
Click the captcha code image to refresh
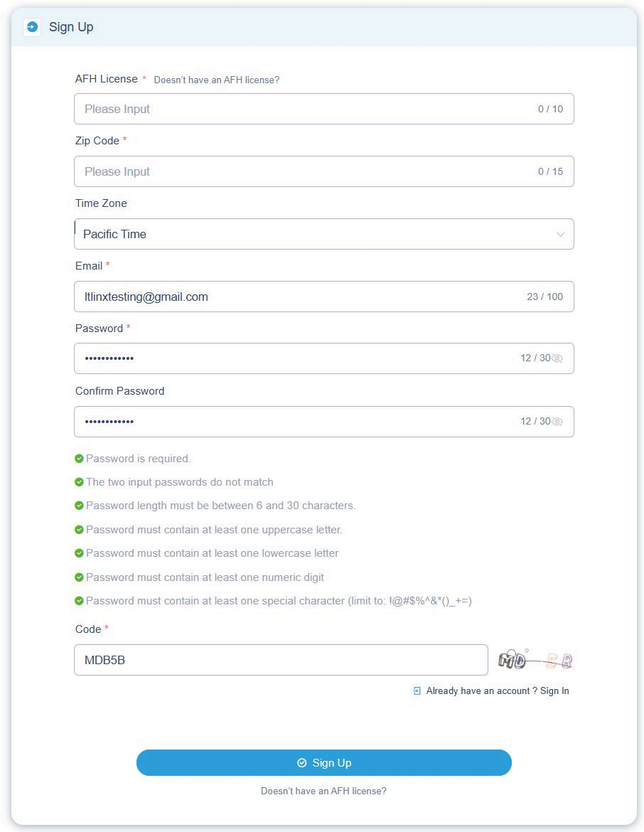[x=535, y=661]
